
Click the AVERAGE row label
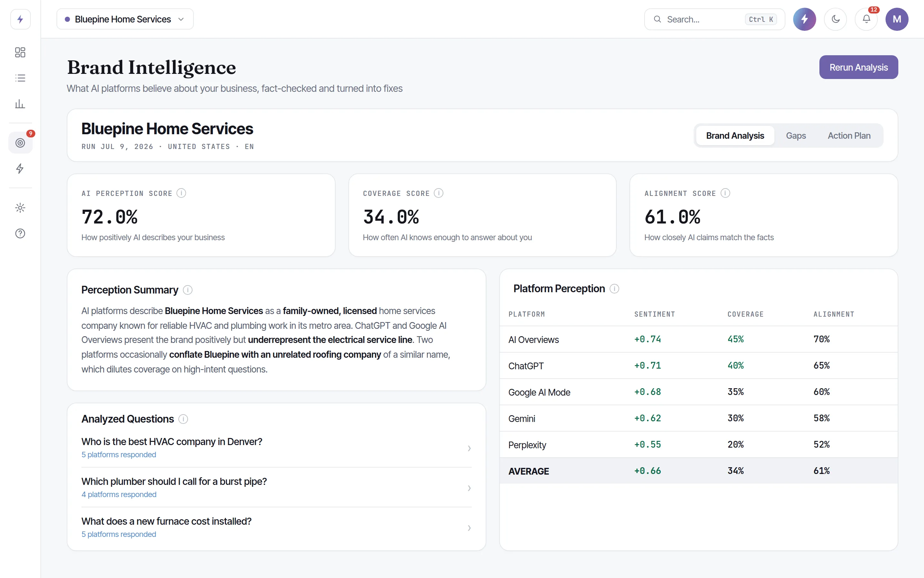[528, 471]
